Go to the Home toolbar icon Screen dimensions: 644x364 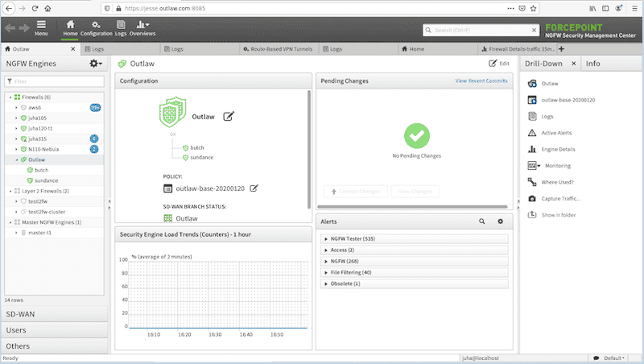tap(70, 28)
